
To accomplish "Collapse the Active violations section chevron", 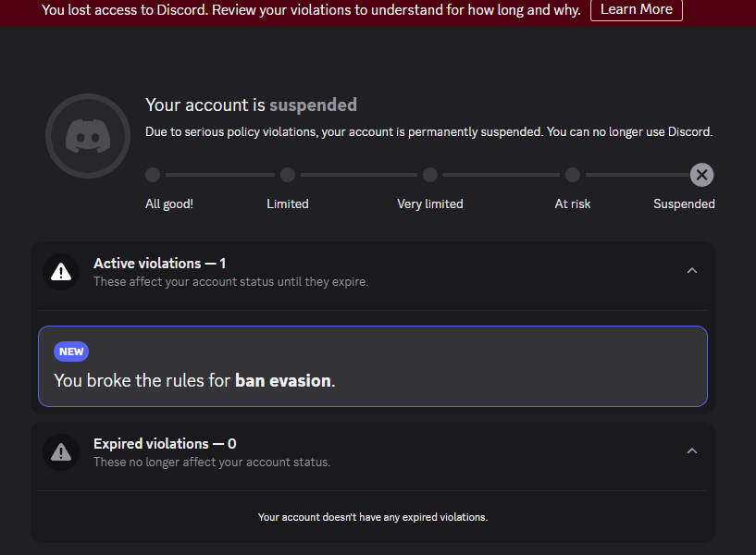I will [692, 271].
